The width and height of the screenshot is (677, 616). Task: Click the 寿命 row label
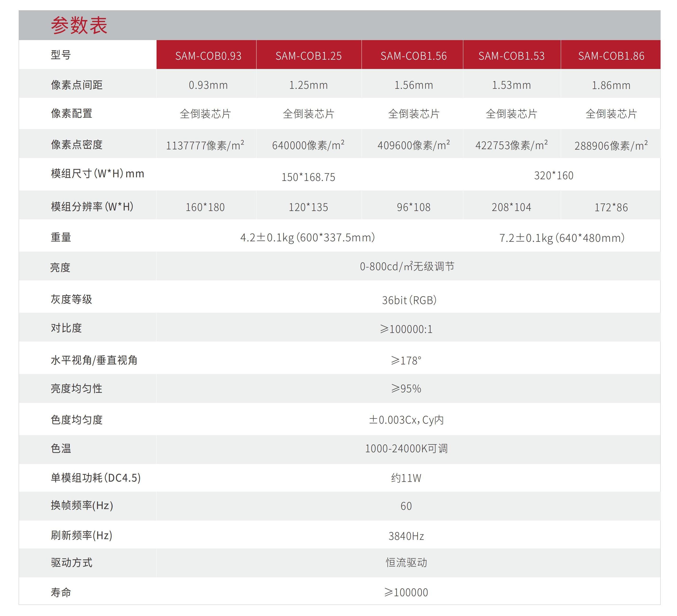(61, 592)
